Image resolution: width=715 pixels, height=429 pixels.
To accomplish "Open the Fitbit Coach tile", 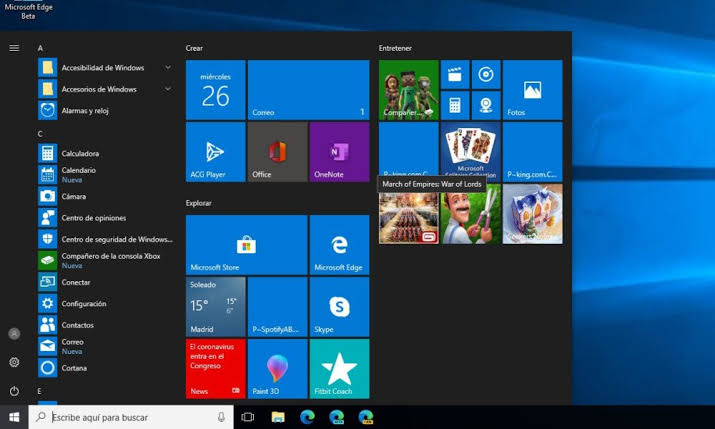I will [339, 369].
